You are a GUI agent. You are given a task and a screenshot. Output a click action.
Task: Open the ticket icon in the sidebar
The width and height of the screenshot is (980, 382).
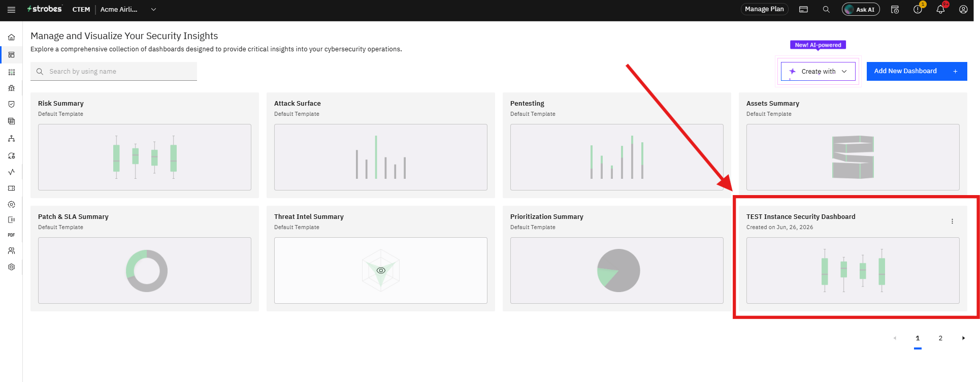11,188
